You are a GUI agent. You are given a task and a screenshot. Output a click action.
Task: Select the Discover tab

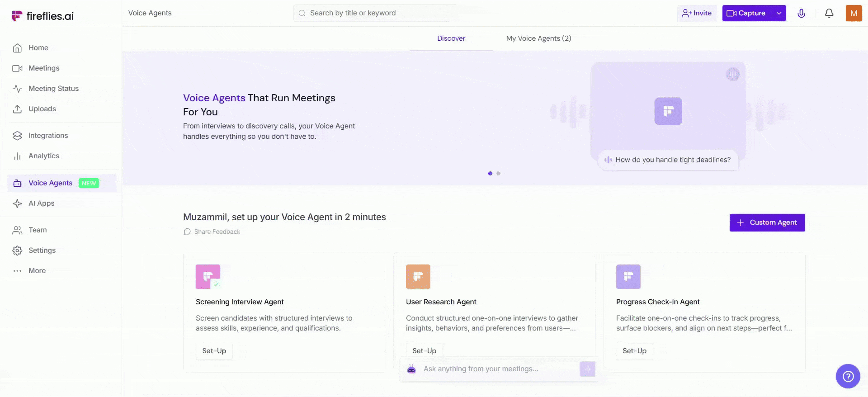point(451,38)
